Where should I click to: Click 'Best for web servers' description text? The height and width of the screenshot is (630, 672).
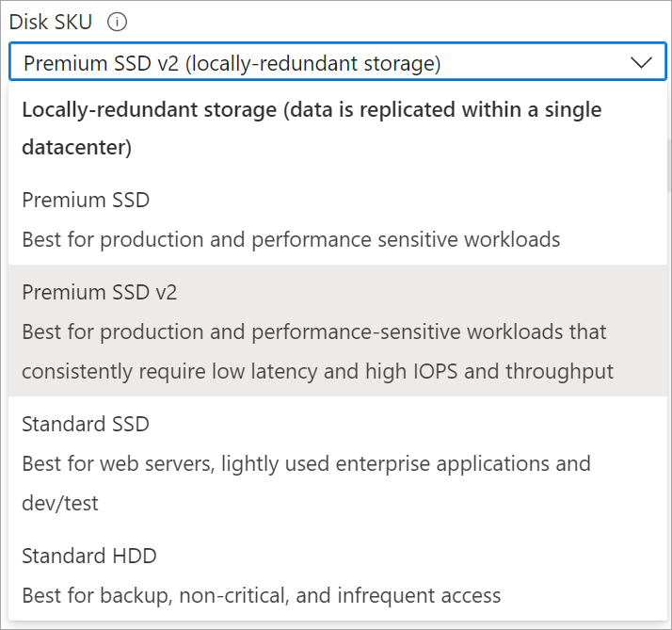pos(102,463)
